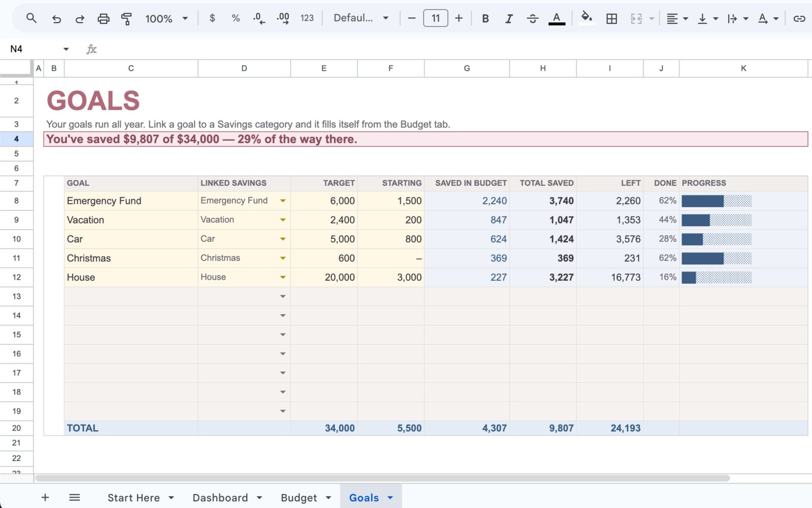This screenshot has height=508, width=812.
Task: Select the Christmas done value 62%
Action: [661, 258]
